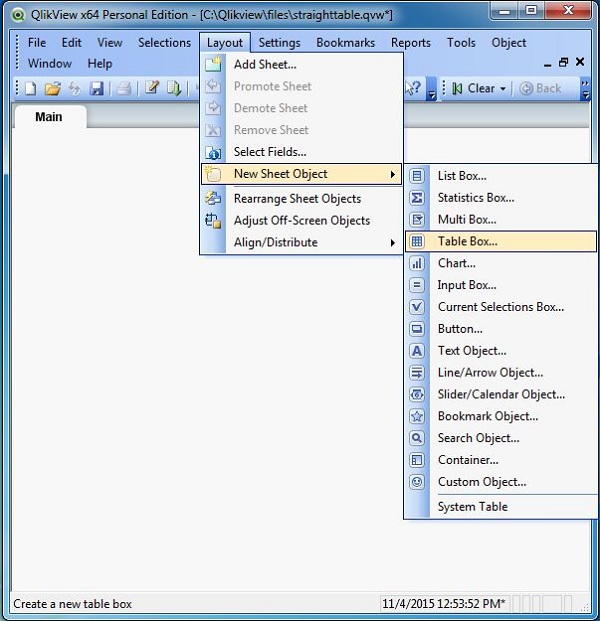Image resolution: width=600 pixels, height=621 pixels.
Task: Click the Clear selections toolbar button
Action: coord(474,88)
